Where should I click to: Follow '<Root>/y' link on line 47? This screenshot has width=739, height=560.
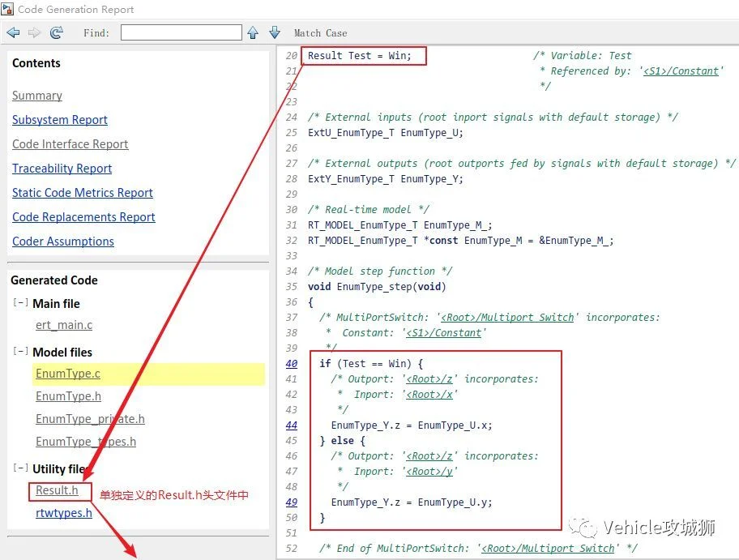[x=429, y=472]
